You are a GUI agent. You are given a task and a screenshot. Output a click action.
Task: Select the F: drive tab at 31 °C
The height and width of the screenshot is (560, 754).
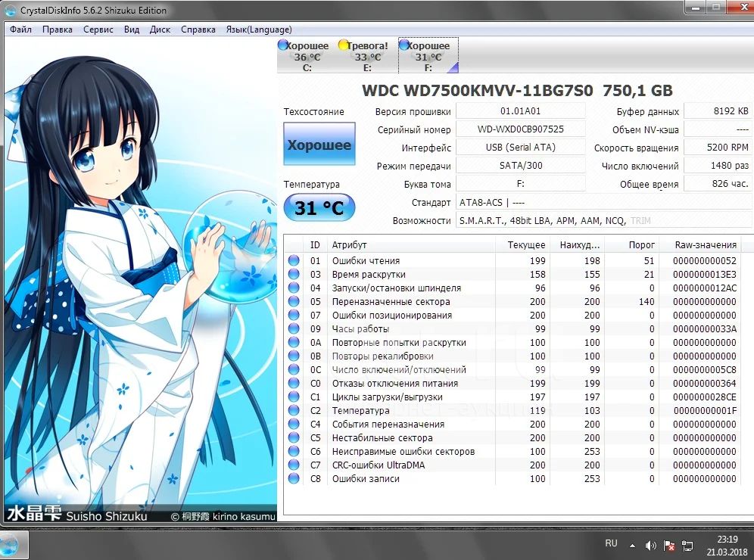(428, 56)
